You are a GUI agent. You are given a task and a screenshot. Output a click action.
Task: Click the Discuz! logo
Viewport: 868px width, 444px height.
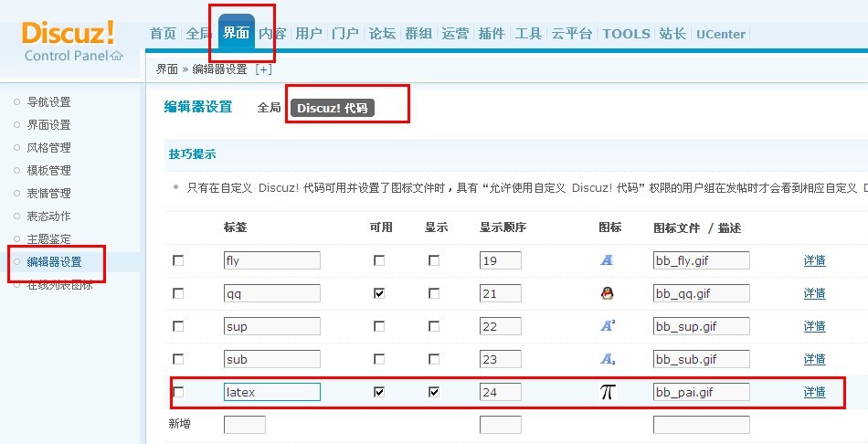pyautogui.click(x=69, y=33)
